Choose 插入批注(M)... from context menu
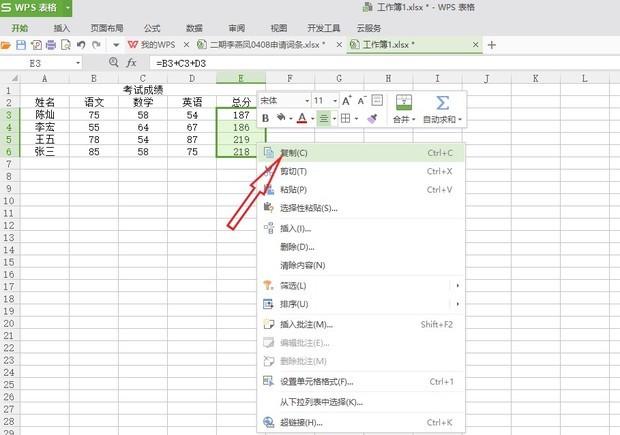Viewport: 620px width, 435px height. [361, 325]
